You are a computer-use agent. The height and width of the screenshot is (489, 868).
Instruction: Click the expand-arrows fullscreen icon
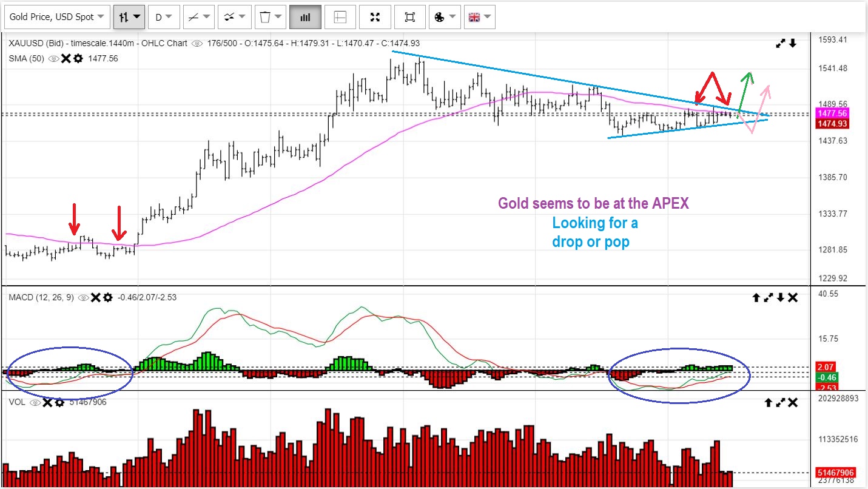tap(375, 17)
